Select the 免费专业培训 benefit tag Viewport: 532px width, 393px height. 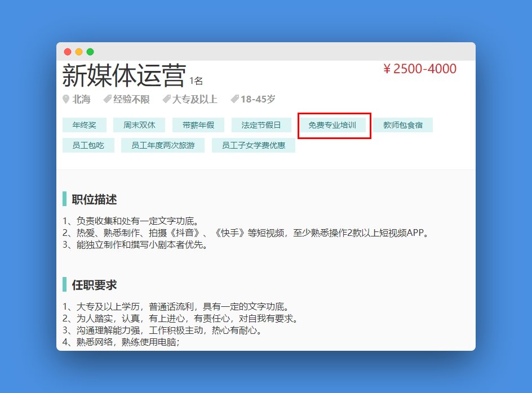coord(332,125)
